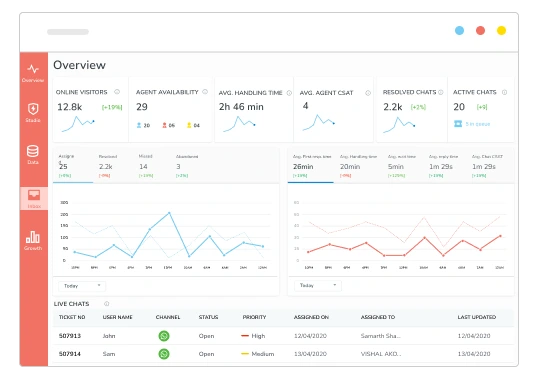Click the gray placeholder bar in header
Screen dimensions: 538x375
pos(68,32)
